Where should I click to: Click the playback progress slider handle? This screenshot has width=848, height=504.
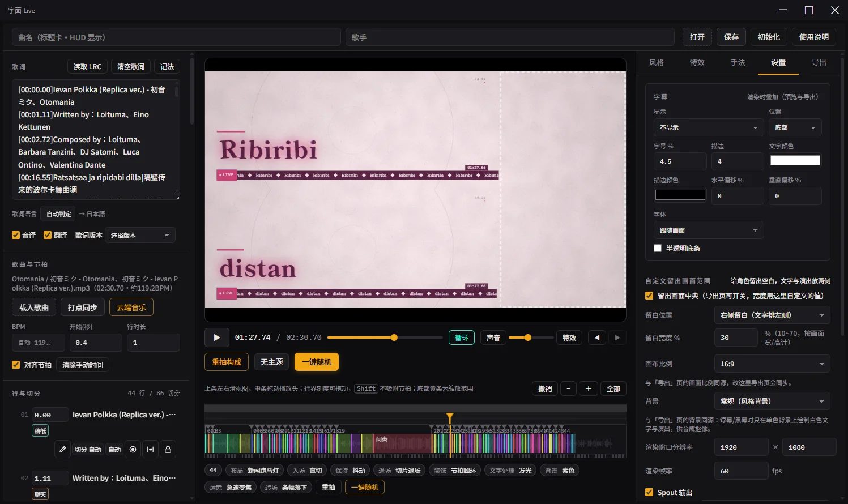(394, 338)
